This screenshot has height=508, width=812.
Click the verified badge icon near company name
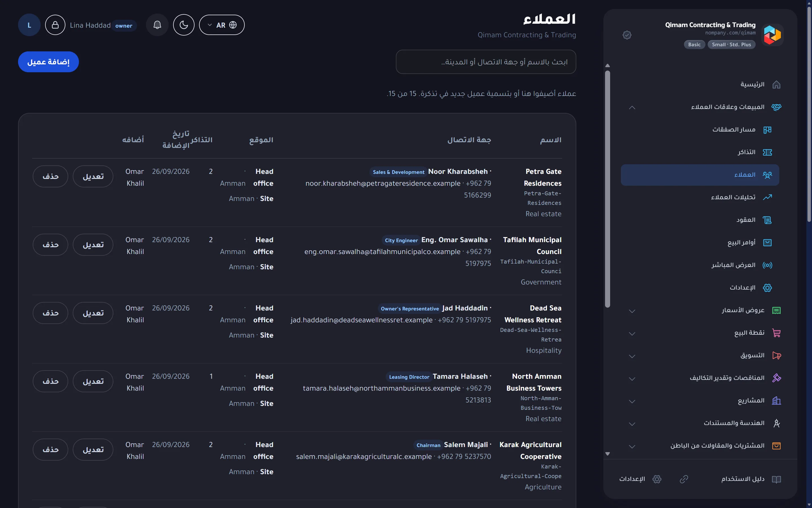click(627, 35)
